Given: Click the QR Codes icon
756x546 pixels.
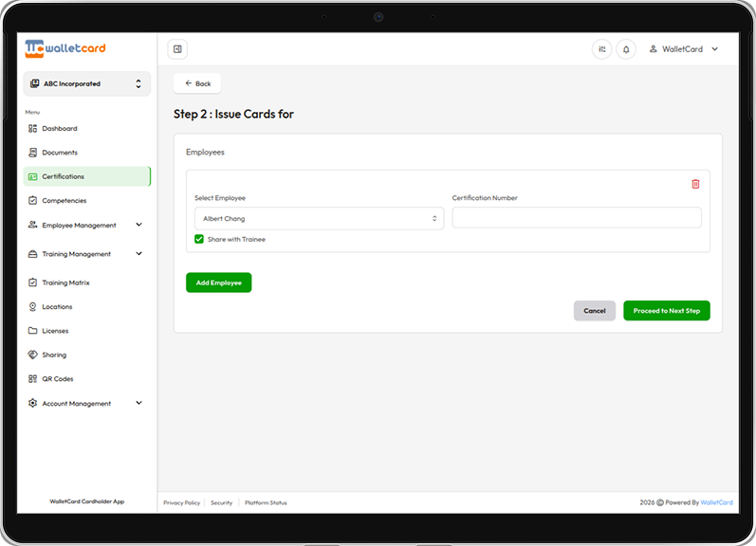Looking at the screenshot, I should [32, 379].
